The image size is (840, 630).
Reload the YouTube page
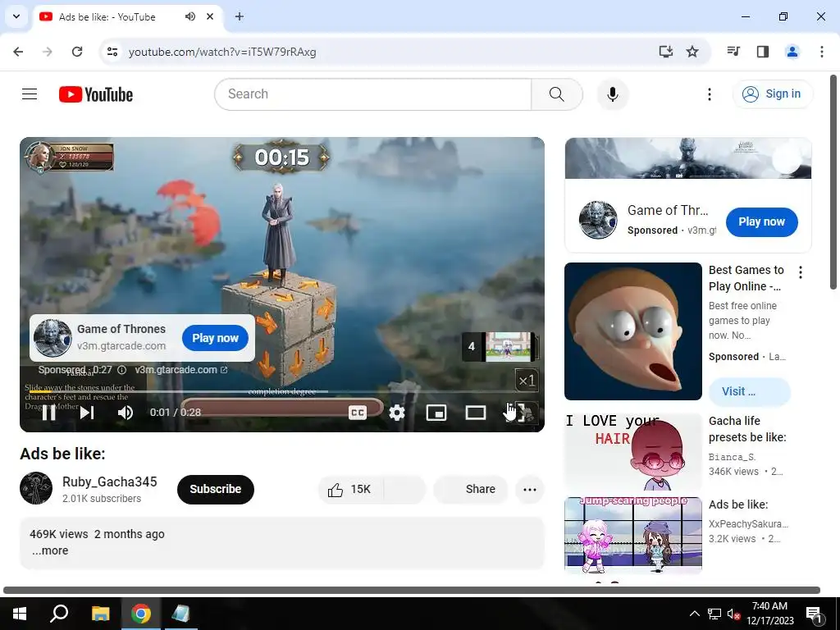(x=77, y=52)
